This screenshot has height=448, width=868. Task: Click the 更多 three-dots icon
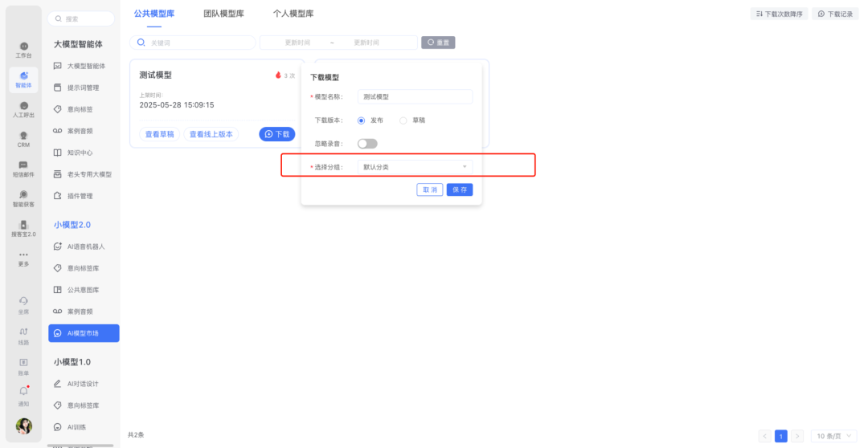[23, 255]
